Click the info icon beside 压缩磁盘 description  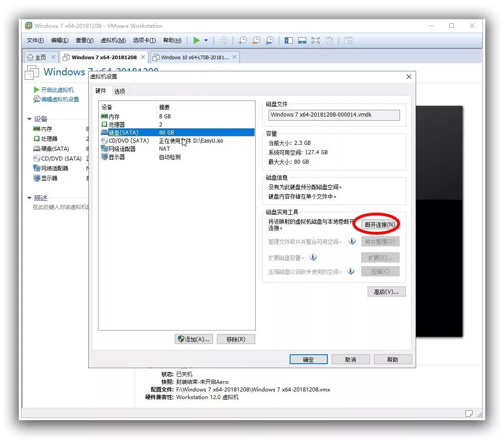(351, 271)
